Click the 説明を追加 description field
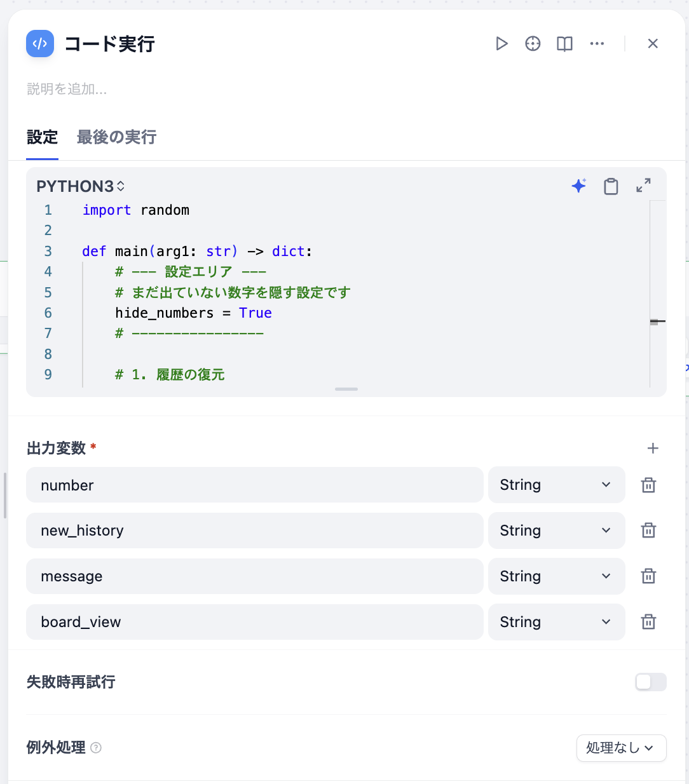 pos(67,89)
